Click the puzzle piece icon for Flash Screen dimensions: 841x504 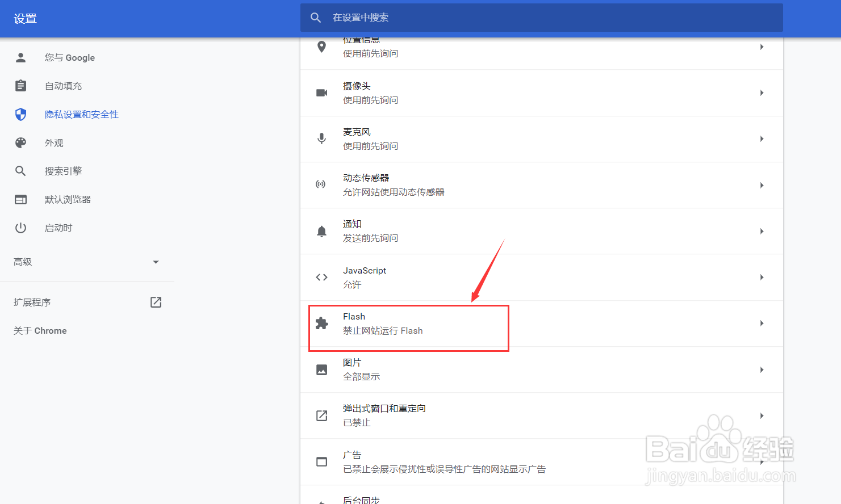click(x=322, y=323)
